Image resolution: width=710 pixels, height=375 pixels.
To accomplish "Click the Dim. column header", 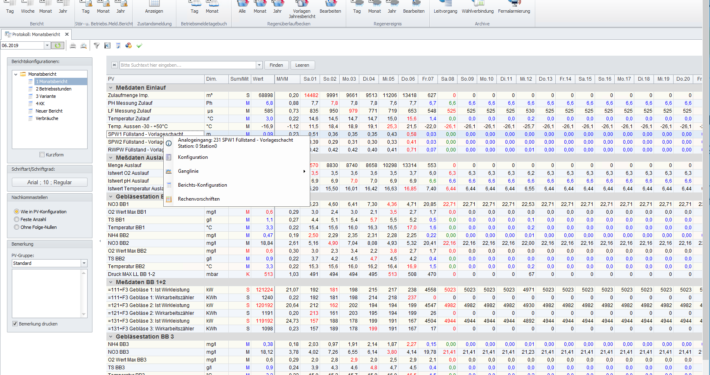I will click(x=216, y=79).
